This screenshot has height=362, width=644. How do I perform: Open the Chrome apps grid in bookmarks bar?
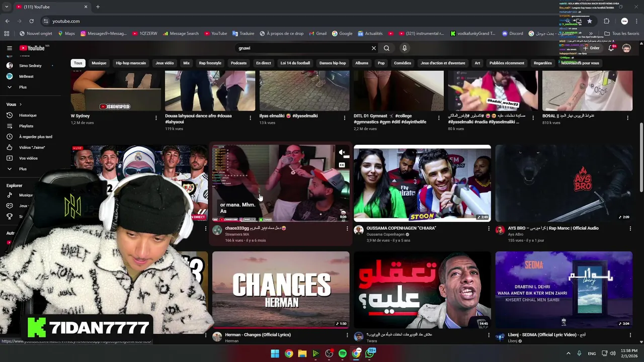pos(7,34)
